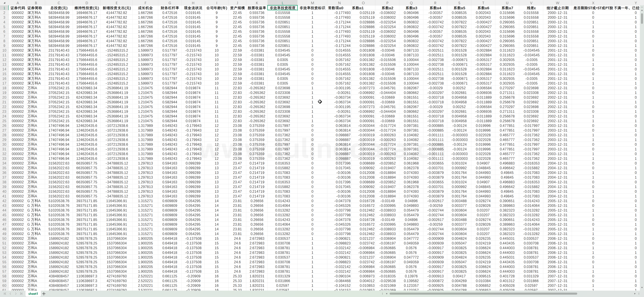Select the header cell '是否剔除ST或*ST或PT股'
This screenshot has width=644, height=297.
pos(593,8)
